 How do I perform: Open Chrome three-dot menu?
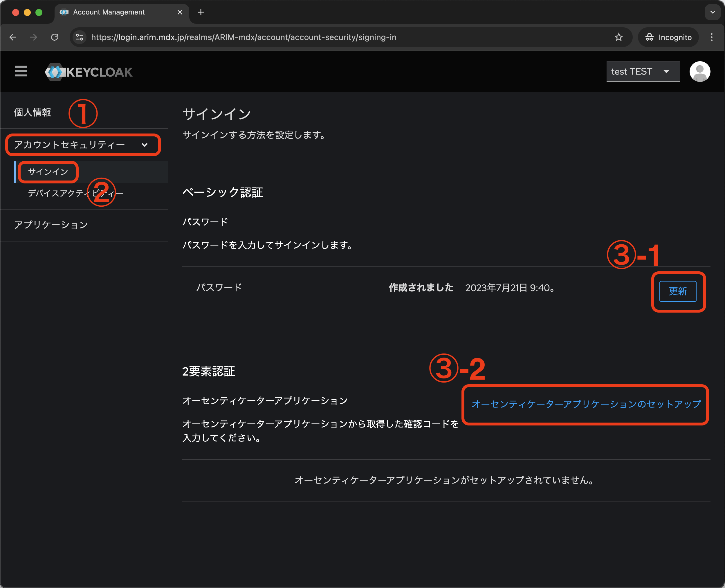pyautogui.click(x=711, y=37)
